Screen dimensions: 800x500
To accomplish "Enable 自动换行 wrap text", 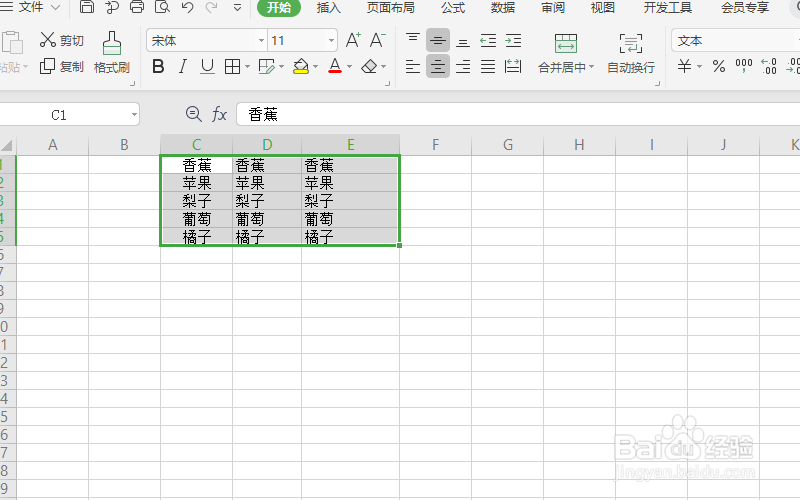I will (631, 53).
